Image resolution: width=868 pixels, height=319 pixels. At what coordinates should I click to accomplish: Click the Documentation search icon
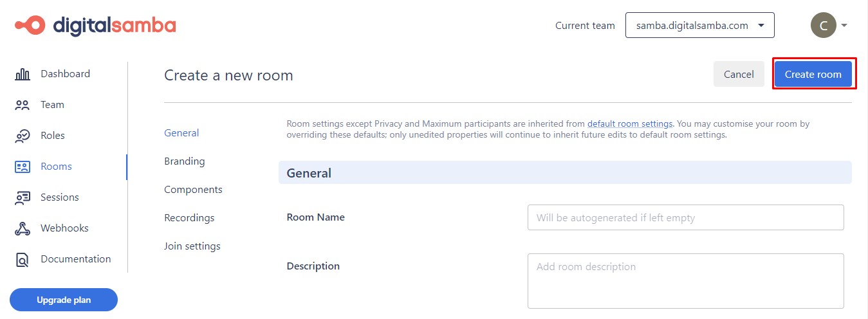[x=23, y=260]
